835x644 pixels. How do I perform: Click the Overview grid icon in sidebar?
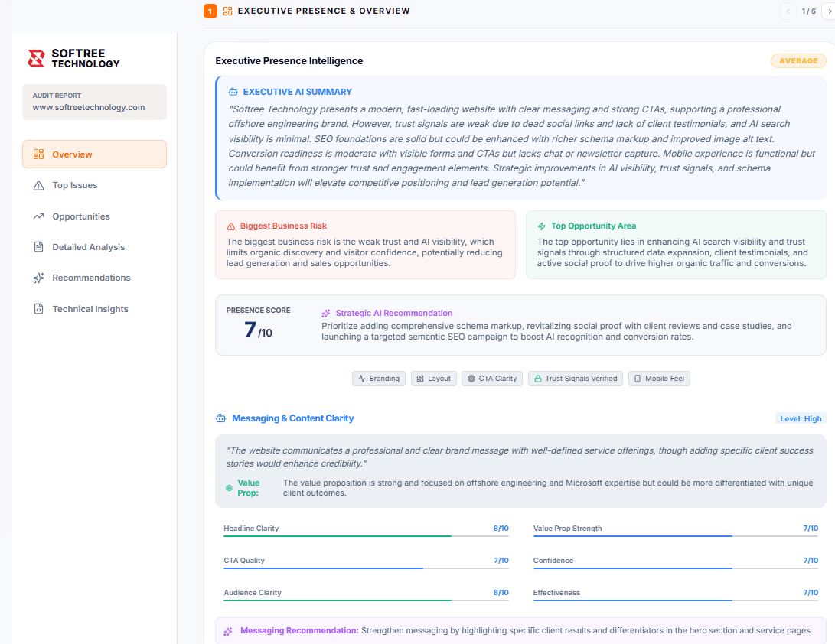(38, 154)
